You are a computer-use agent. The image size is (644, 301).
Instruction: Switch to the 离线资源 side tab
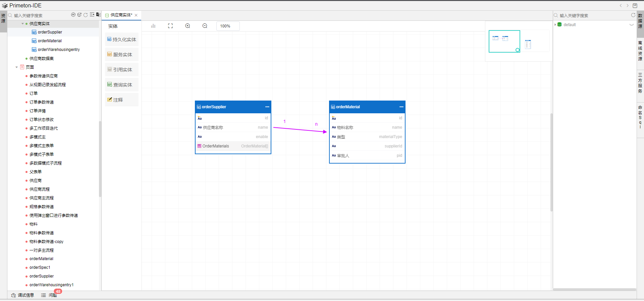tap(640, 51)
